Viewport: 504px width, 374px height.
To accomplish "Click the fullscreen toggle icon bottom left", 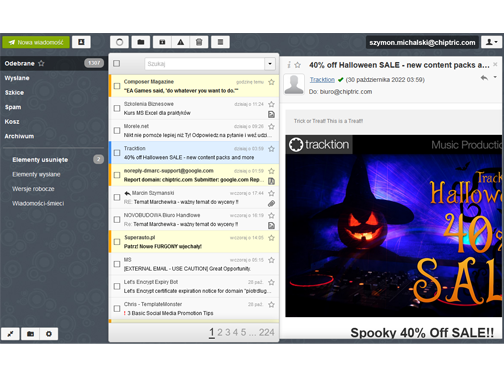I will pyautogui.click(x=10, y=334).
